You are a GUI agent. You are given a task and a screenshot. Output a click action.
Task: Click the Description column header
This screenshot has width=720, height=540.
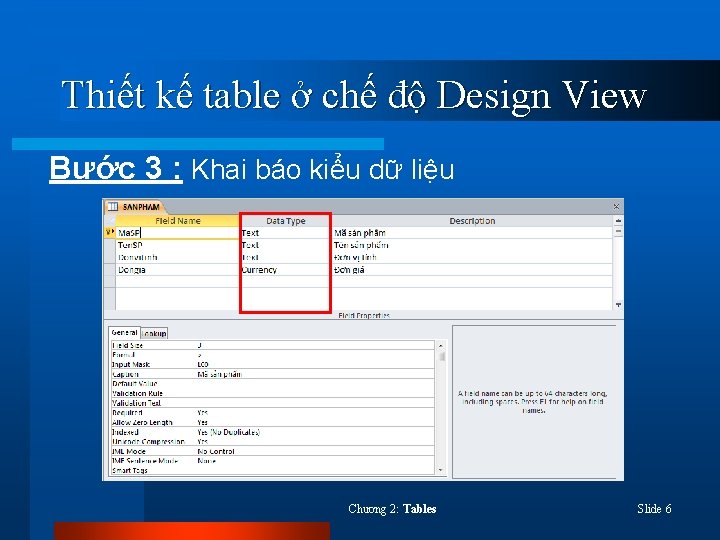pyautogui.click(x=472, y=221)
